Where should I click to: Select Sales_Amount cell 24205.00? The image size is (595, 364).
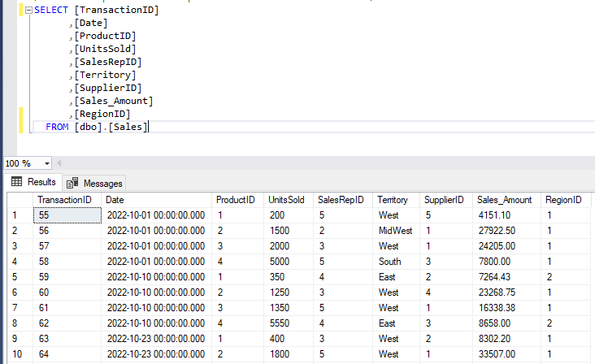(x=506, y=246)
